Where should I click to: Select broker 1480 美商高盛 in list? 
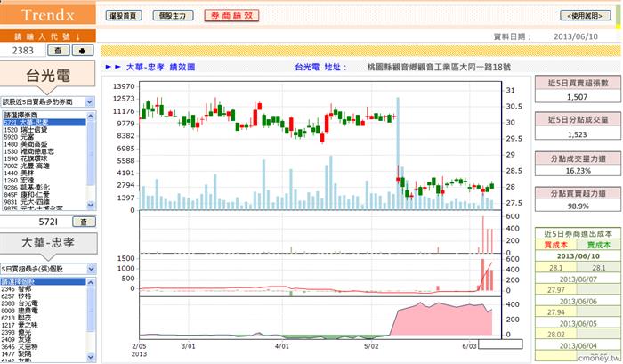tap(44, 144)
